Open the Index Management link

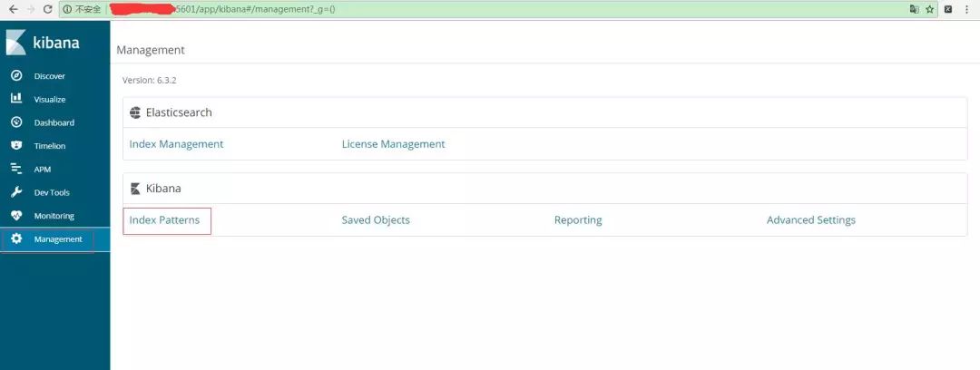point(176,144)
